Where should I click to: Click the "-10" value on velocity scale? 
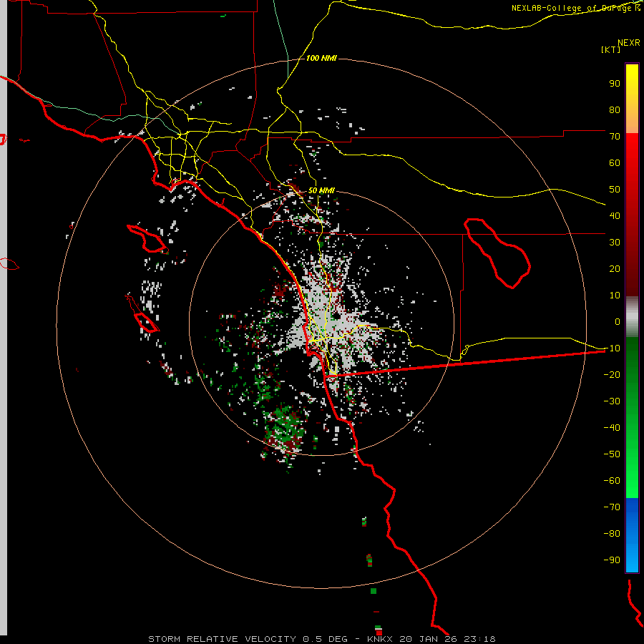612,348
